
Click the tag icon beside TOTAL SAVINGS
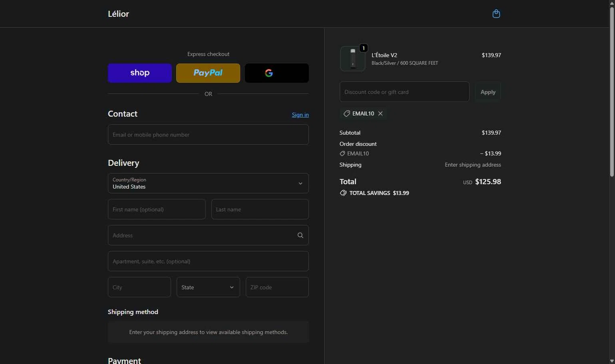343,193
